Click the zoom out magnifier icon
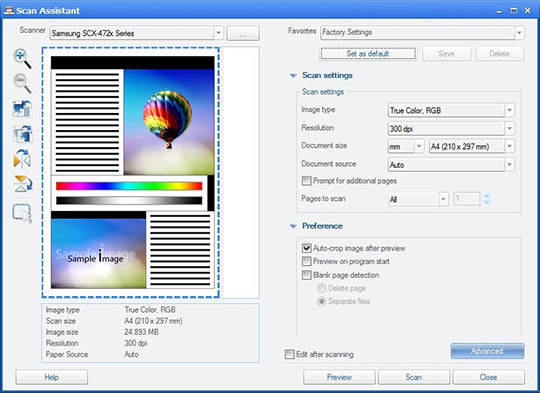The width and height of the screenshot is (540, 393). (22, 83)
